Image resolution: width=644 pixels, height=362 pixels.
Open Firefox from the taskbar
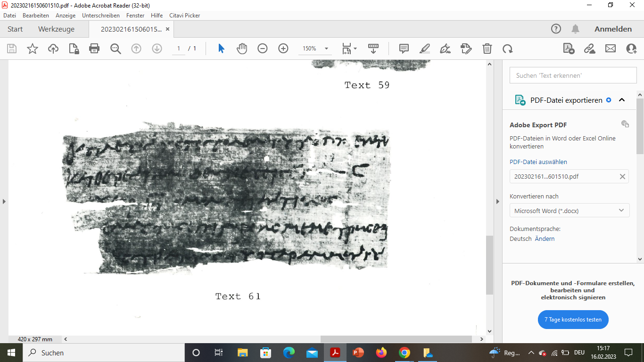point(381,353)
